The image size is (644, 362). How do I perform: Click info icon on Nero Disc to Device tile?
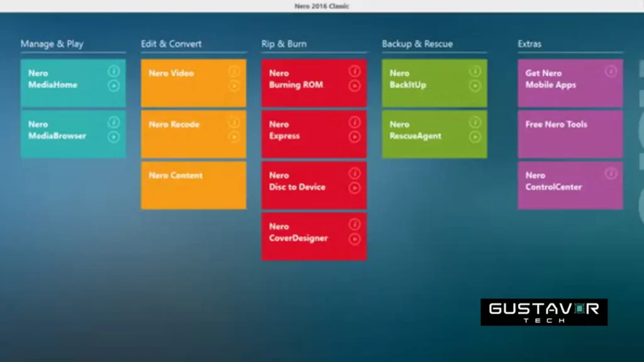[x=355, y=173]
